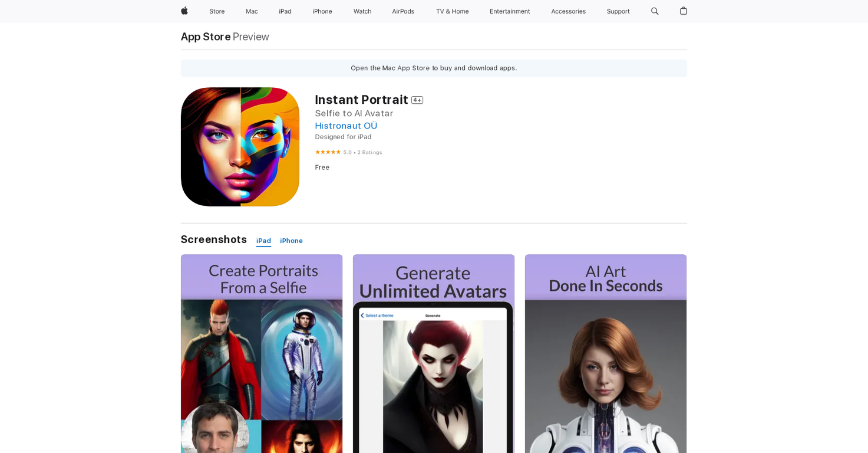Open the Watch navigation item

point(362,11)
